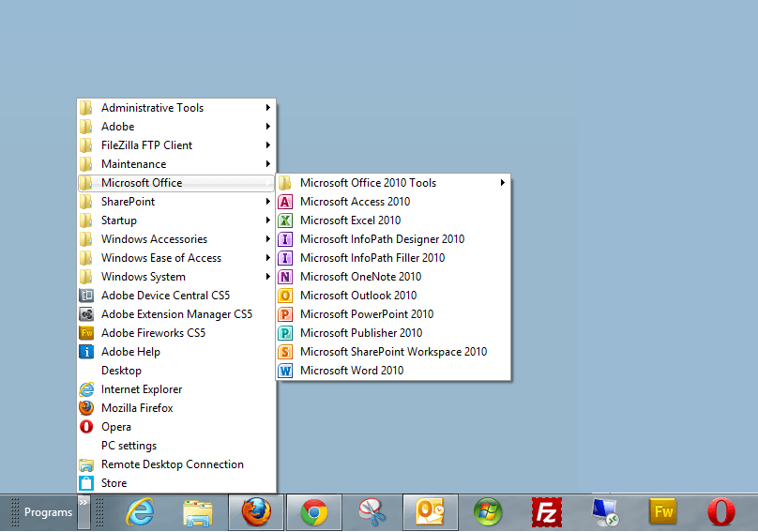Click the Opera icon on the taskbar
This screenshot has height=532, width=758.
pyautogui.click(x=720, y=512)
